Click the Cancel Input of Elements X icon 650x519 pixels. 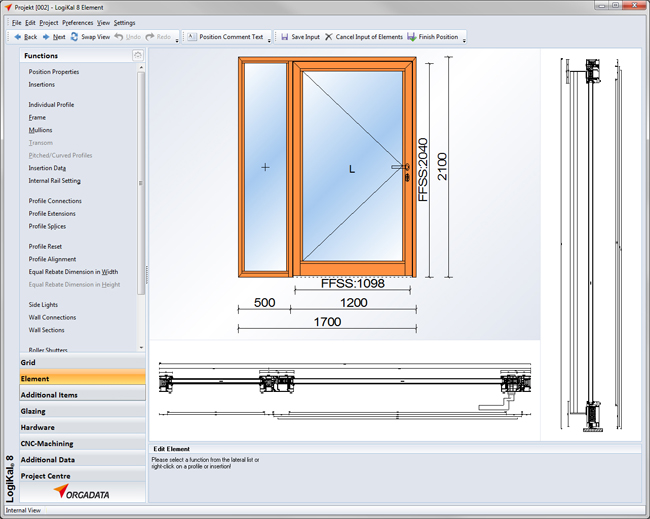(x=328, y=37)
